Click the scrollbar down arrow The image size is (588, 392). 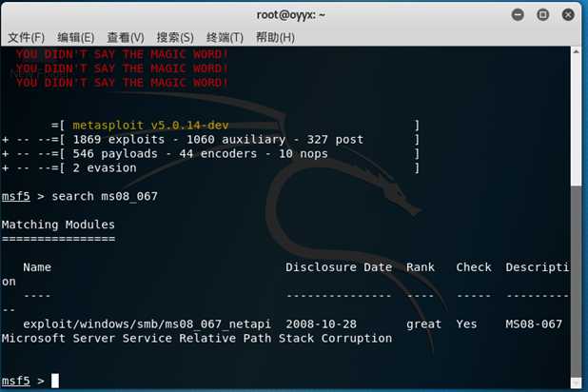pyautogui.click(x=576, y=382)
